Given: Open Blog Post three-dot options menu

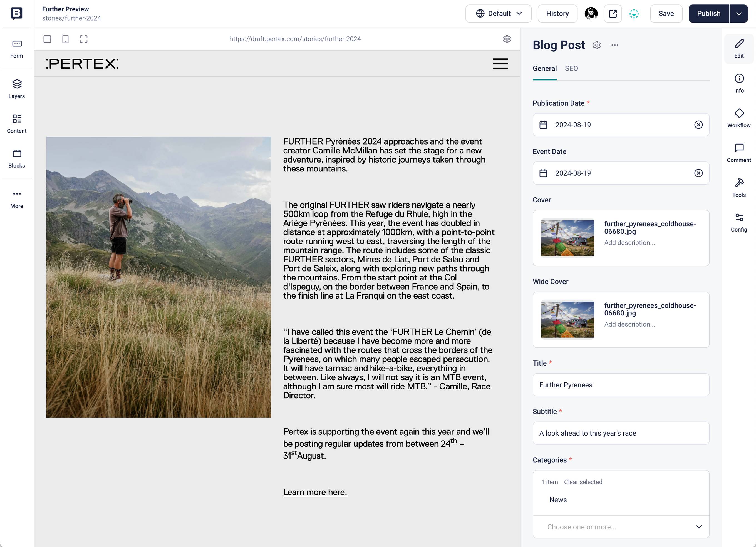Looking at the screenshot, I should coord(615,45).
